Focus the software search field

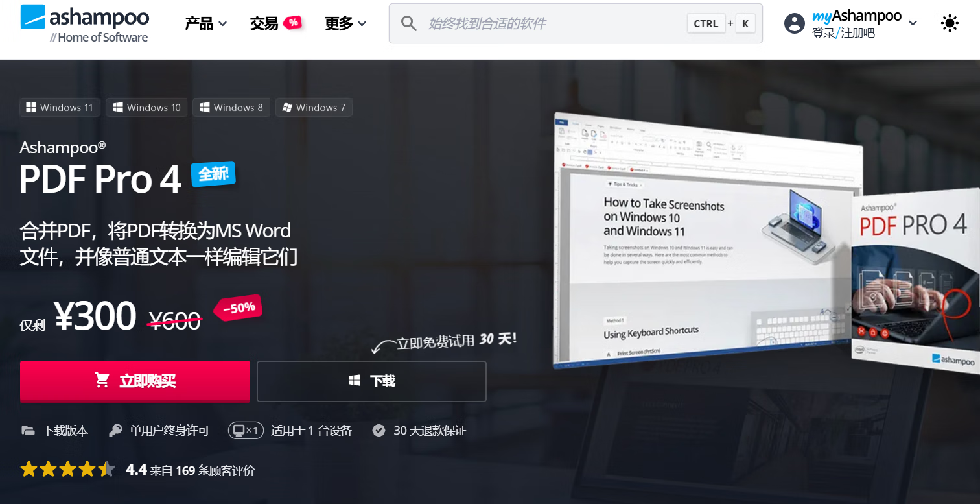[x=576, y=24]
